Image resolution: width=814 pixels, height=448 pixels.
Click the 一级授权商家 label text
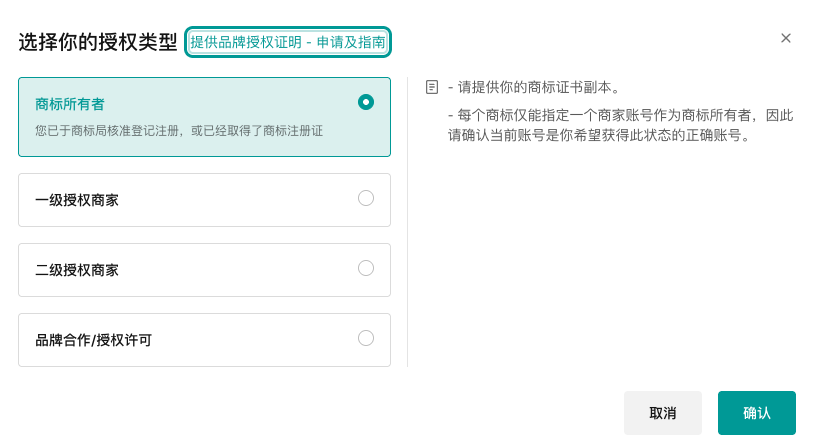[77, 200]
